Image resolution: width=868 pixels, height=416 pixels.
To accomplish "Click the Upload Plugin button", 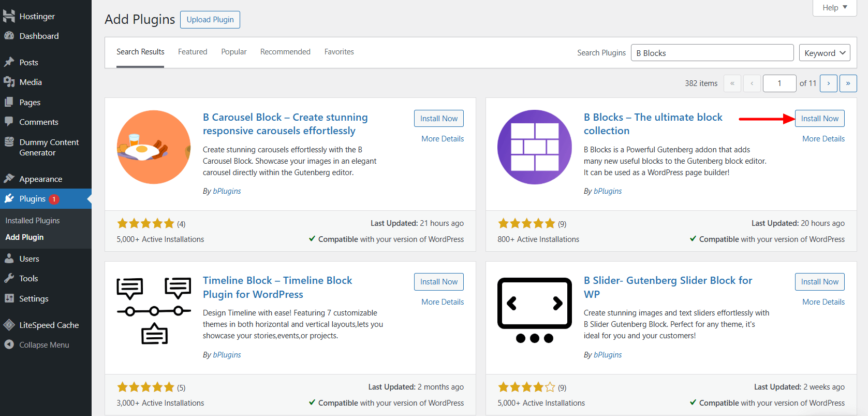I will pos(210,20).
